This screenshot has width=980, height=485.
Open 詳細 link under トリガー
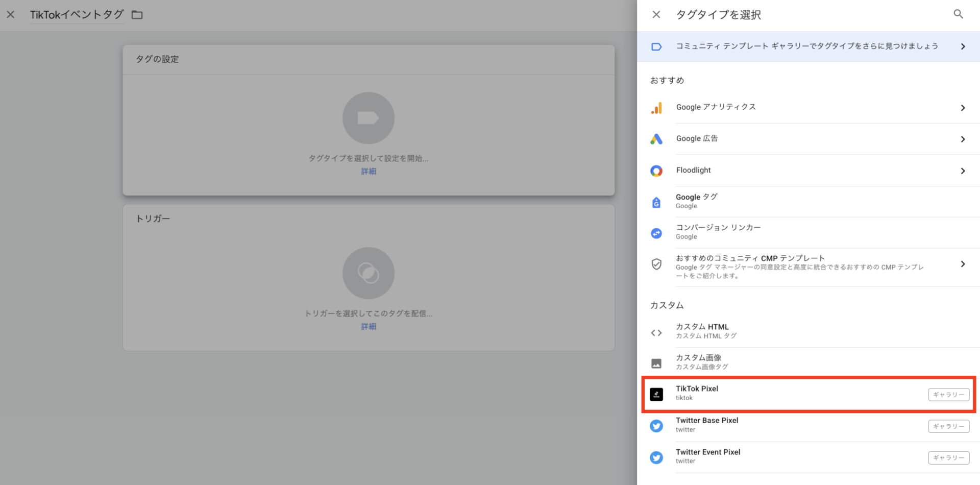[x=369, y=327]
